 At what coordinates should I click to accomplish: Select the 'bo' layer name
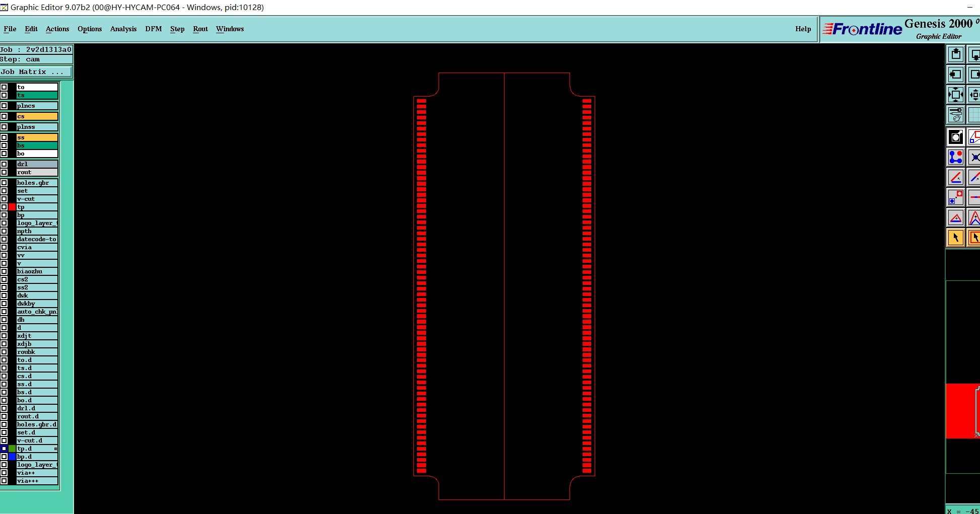[37, 154]
